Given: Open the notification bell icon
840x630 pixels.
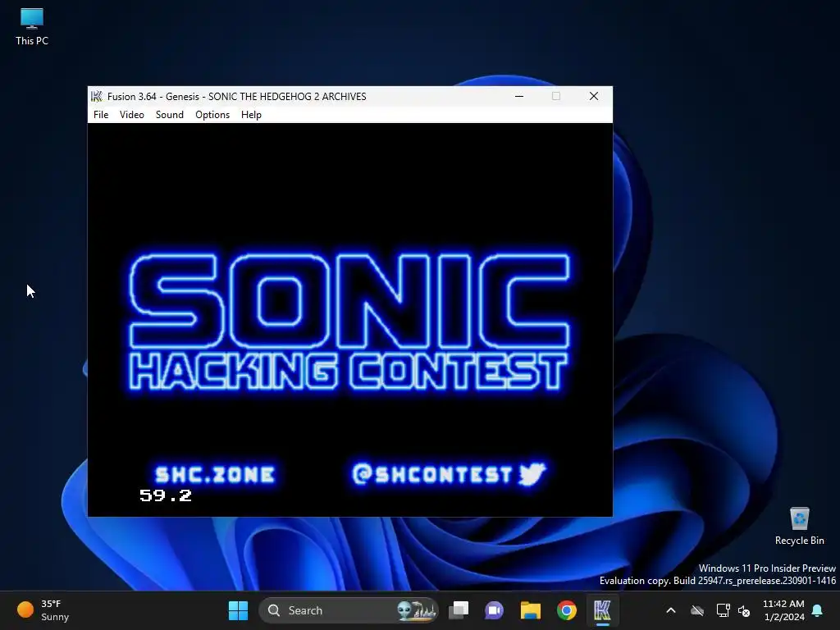Looking at the screenshot, I should tap(818, 610).
